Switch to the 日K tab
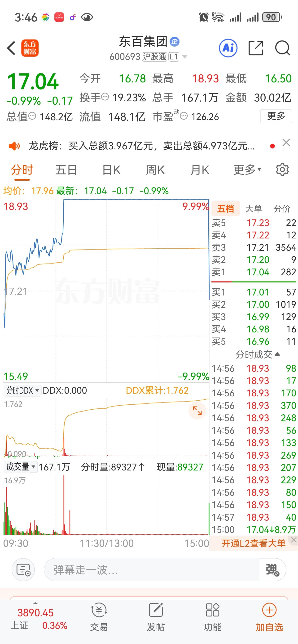The image size is (298, 644). tap(111, 170)
